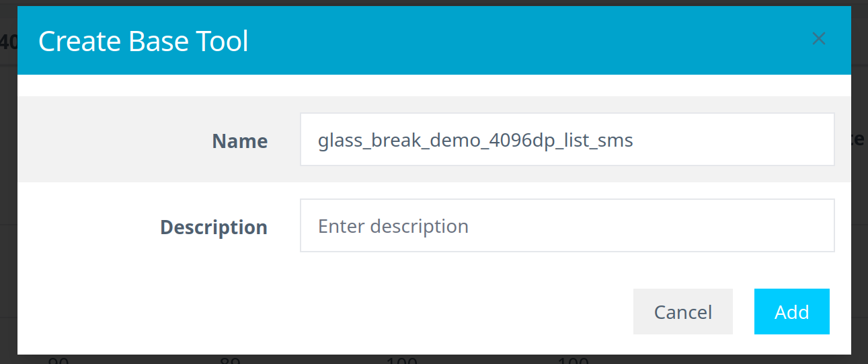This screenshot has height=364, width=868.
Task: Click the Add button
Action: tap(791, 312)
